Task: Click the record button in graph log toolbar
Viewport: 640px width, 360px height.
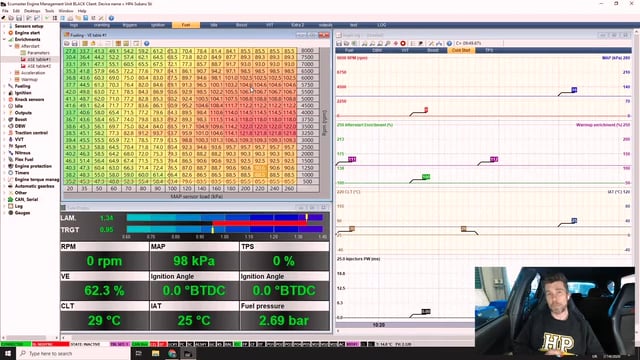Action: 403,43
